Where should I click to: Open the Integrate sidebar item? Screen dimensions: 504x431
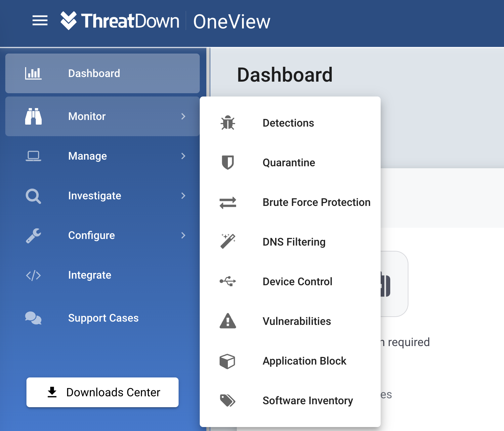tap(103, 275)
